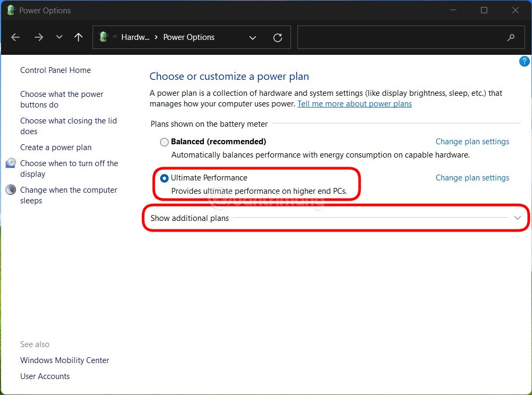
Task: Click Change plan settings for Ultimate Performance
Action: click(472, 178)
